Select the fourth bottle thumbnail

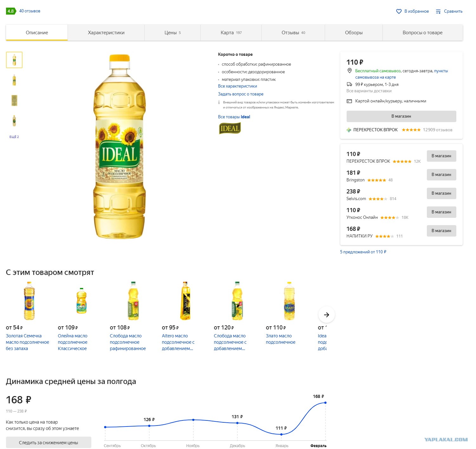(14, 121)
